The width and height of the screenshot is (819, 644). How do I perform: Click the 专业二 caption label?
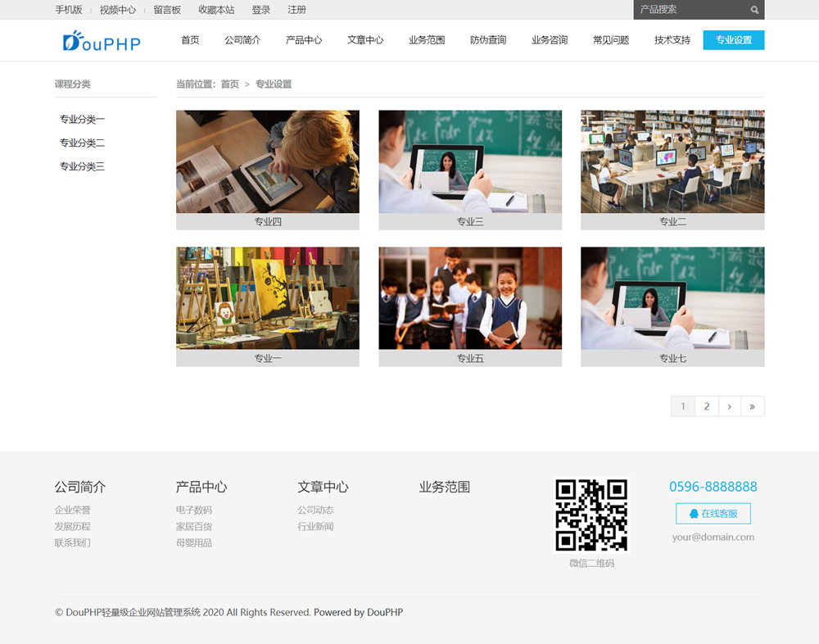coord(672,222)
